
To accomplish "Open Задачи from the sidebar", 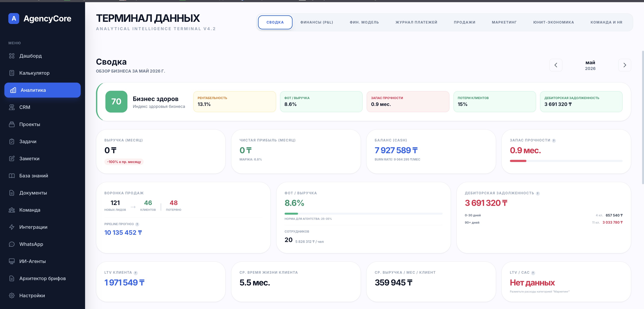I will click(x=43, y=141).
